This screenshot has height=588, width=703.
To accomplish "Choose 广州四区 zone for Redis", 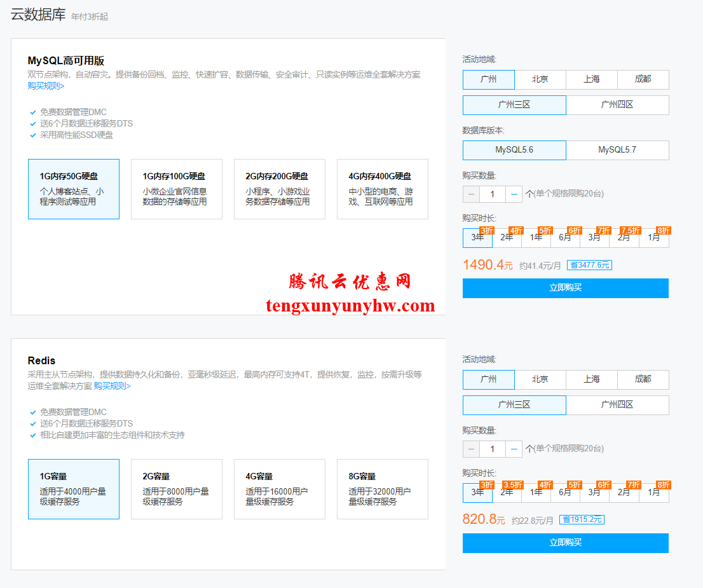I will (x=617, y=405).
